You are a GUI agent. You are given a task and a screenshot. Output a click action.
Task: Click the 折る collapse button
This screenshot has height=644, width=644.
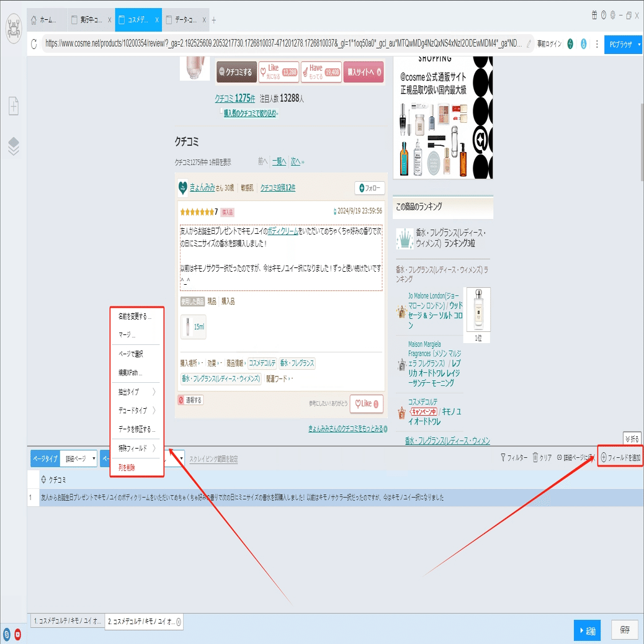coord(632,439)
